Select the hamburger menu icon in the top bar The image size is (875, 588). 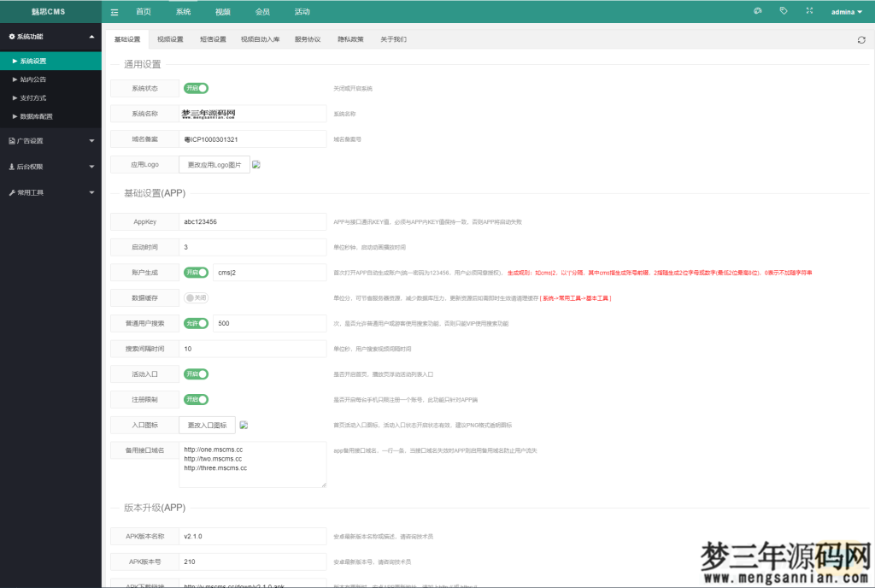point(115,12)
